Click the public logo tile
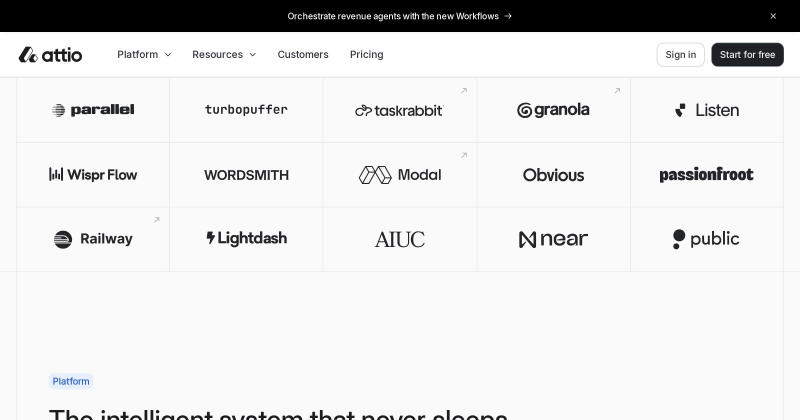 tap(707, 239)
